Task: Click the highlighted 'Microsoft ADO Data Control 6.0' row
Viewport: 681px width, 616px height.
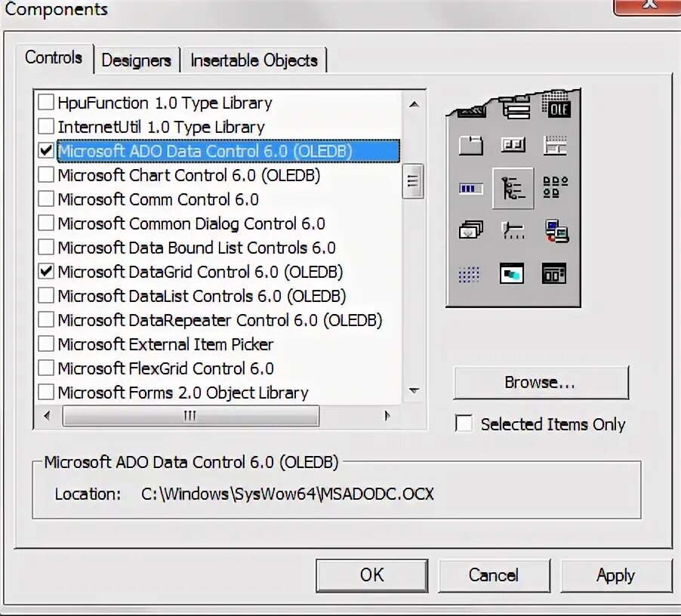Action: click(229, 151)
